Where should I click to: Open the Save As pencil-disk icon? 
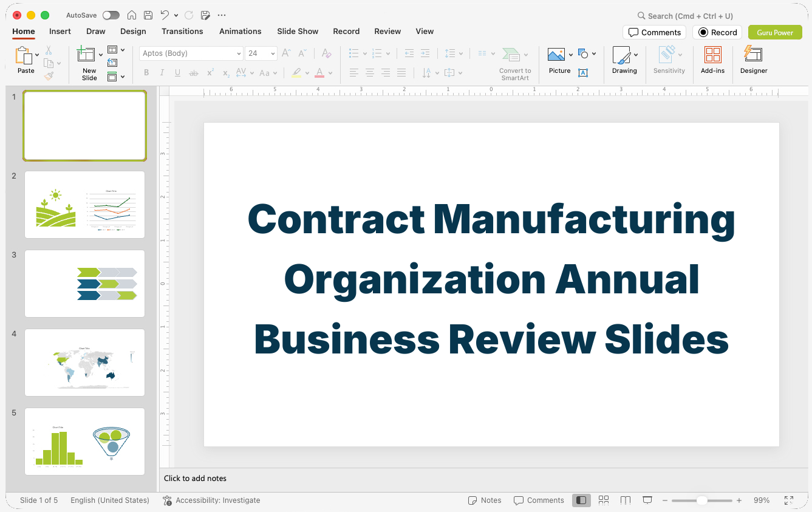pos(205,15)
